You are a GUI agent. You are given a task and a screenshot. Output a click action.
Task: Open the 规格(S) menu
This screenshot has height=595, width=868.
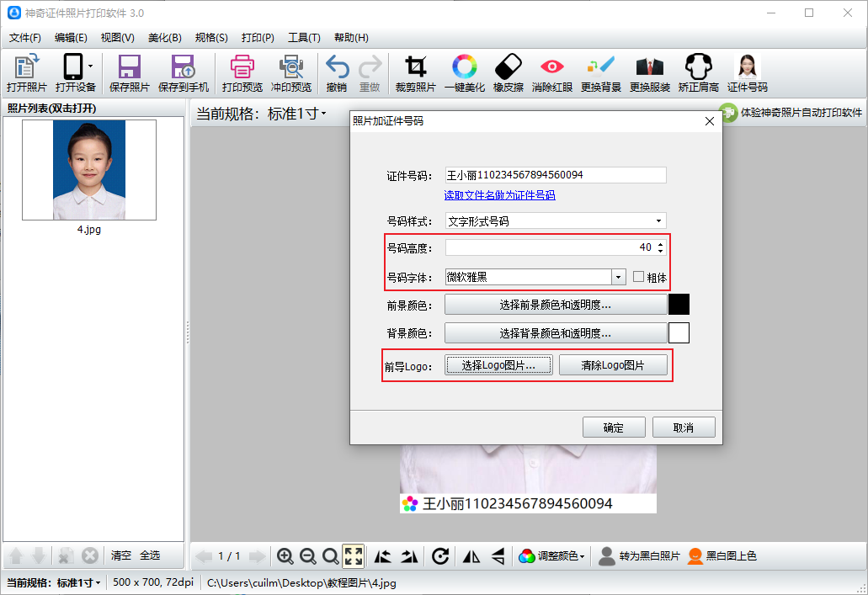[x=211, y=38]
